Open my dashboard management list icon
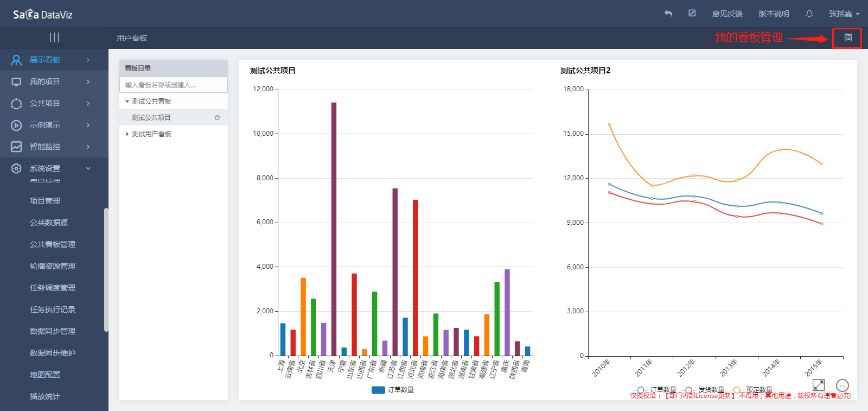Image resolution: width=868 pixels, height=411 pixels. pyautogui.click(x=848, y=37)
